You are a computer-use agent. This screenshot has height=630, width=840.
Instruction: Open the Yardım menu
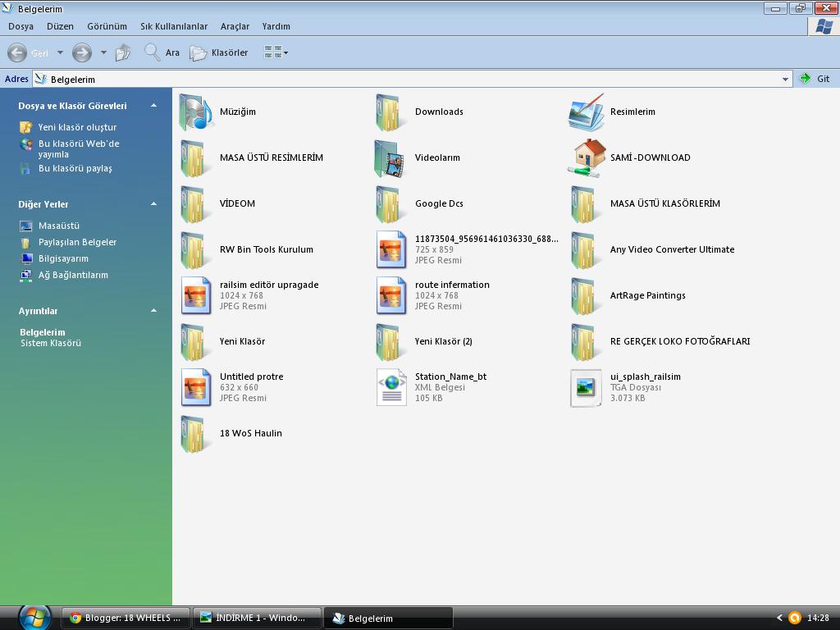[276, 26]
